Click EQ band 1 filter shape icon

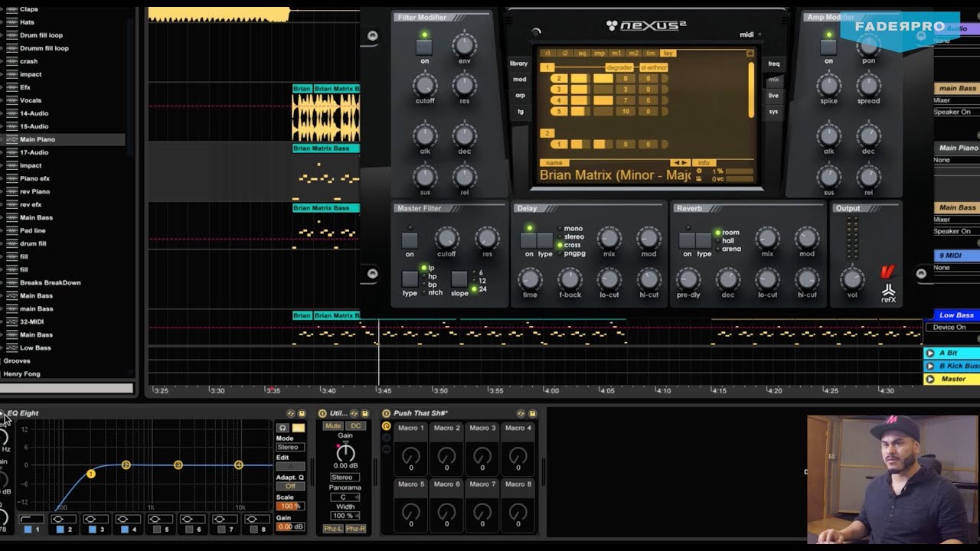32,519
